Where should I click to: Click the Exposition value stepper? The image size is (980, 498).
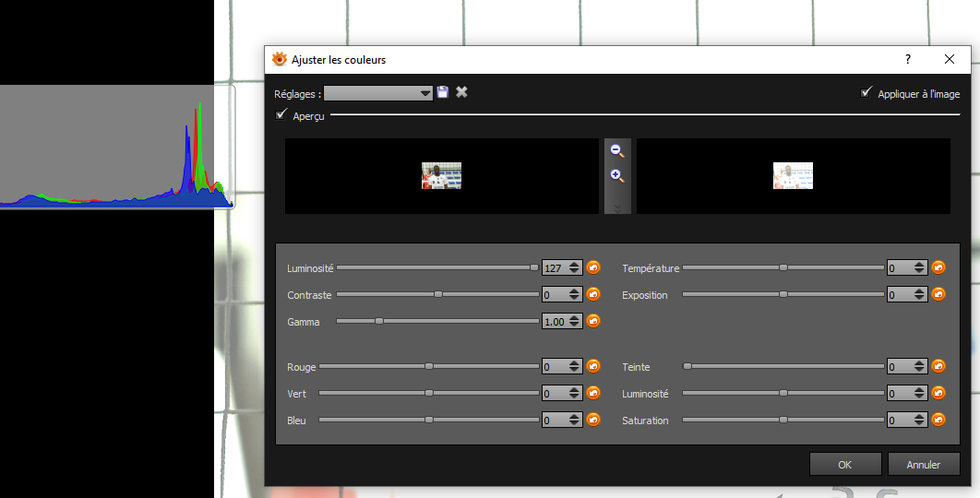click(x=907, y=295)
